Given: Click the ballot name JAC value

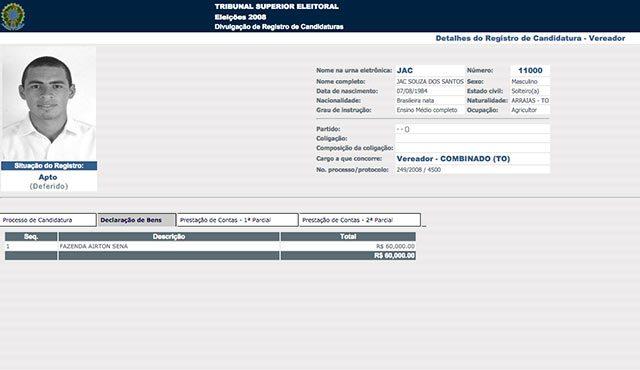Looking at the screenshot, I should click(x=404, y=71).
